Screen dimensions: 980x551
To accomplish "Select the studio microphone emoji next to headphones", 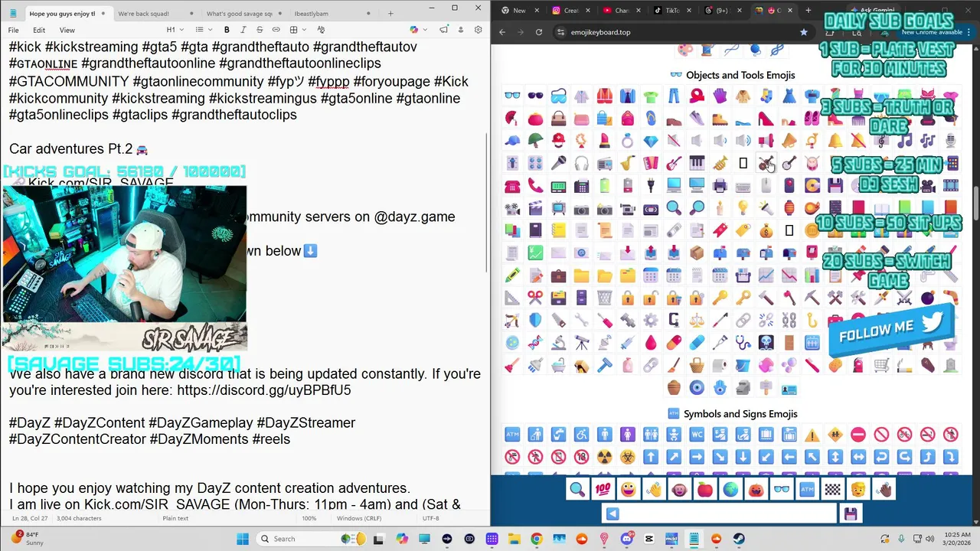I will (558, 164).
